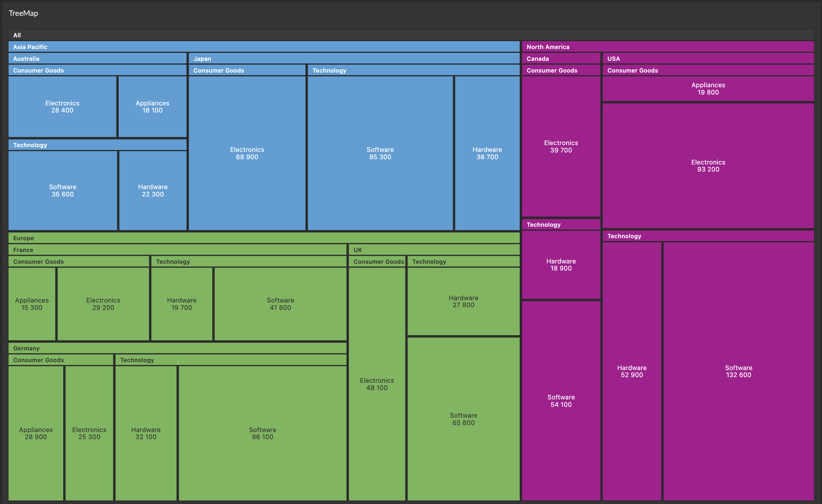This screenshot has height=504, width=822.
Task: Select the Europe region header
Action: (23, 238)
